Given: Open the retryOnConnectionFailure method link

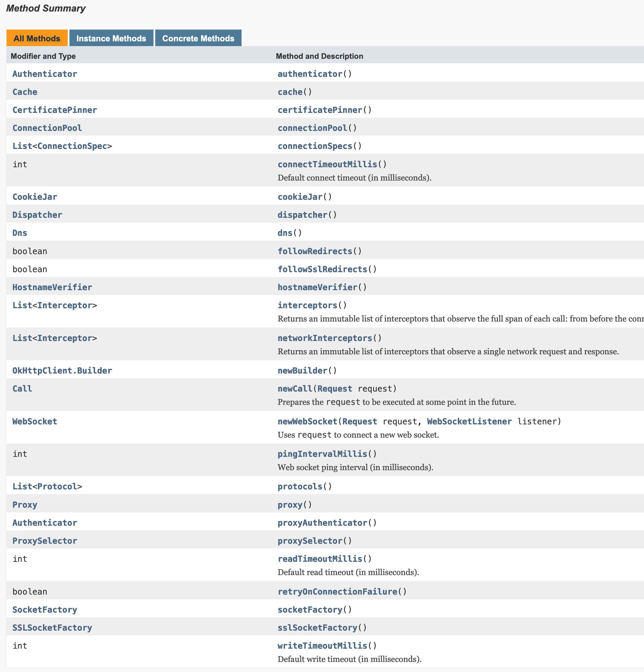Looking at the screenshot, I should click(337, 591).
